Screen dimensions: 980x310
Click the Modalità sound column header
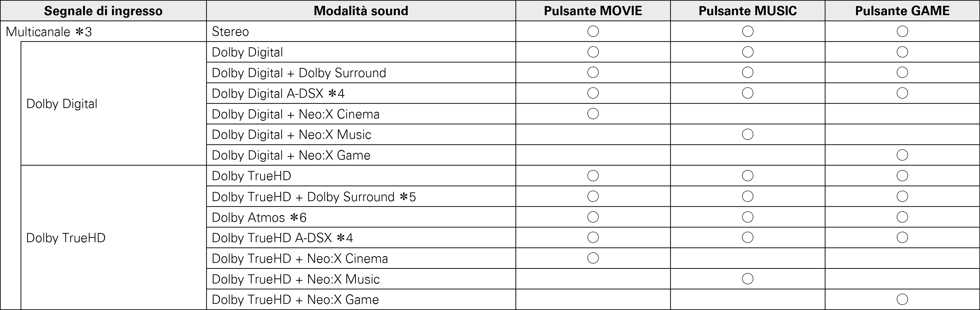tap(361, 11)
